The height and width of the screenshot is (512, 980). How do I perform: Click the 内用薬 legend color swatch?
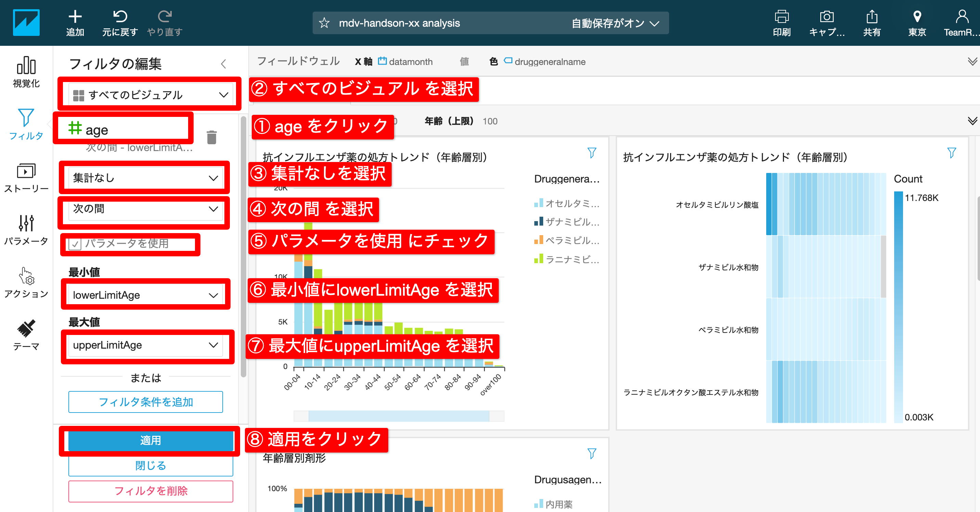click(x=538, y=504)
